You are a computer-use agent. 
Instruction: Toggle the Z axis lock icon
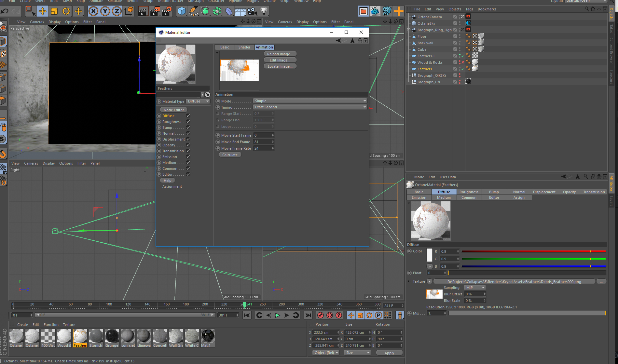[x=117, y=11]
